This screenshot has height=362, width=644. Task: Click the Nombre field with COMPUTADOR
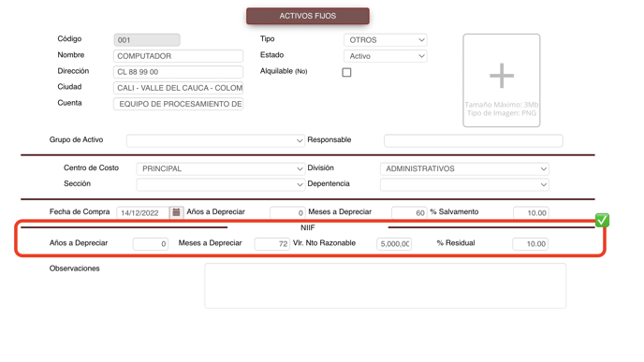(x=178, y=56)
